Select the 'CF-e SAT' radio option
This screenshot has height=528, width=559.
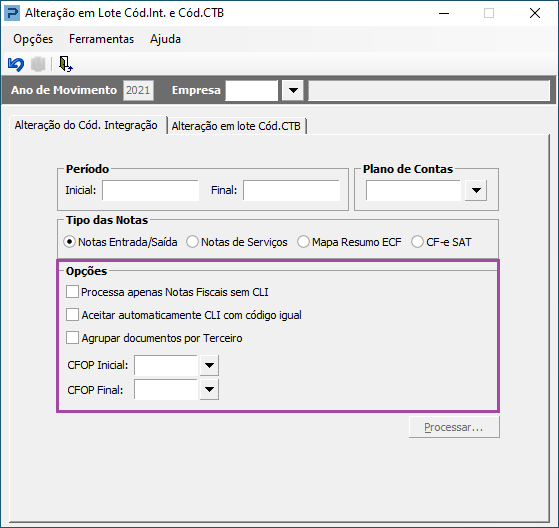tap(417, 242)
